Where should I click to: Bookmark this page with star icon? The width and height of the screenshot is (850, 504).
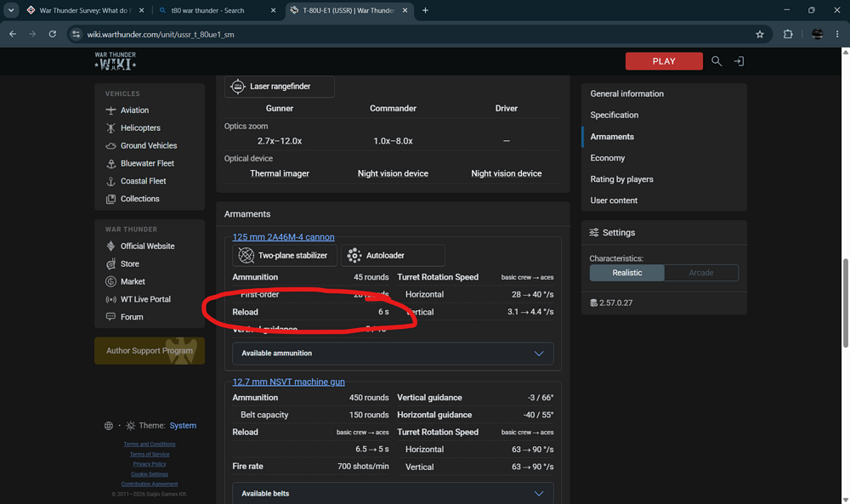[x=759, y=34]
